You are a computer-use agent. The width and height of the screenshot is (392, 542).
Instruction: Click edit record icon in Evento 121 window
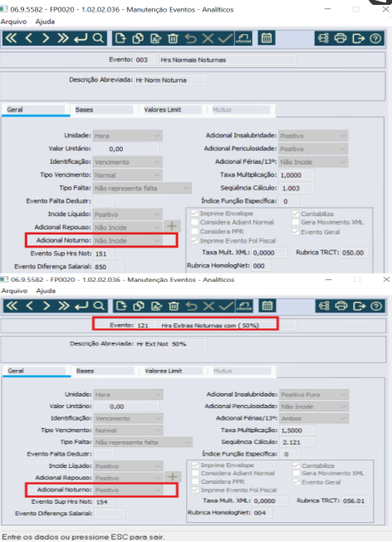pos(156,306)
